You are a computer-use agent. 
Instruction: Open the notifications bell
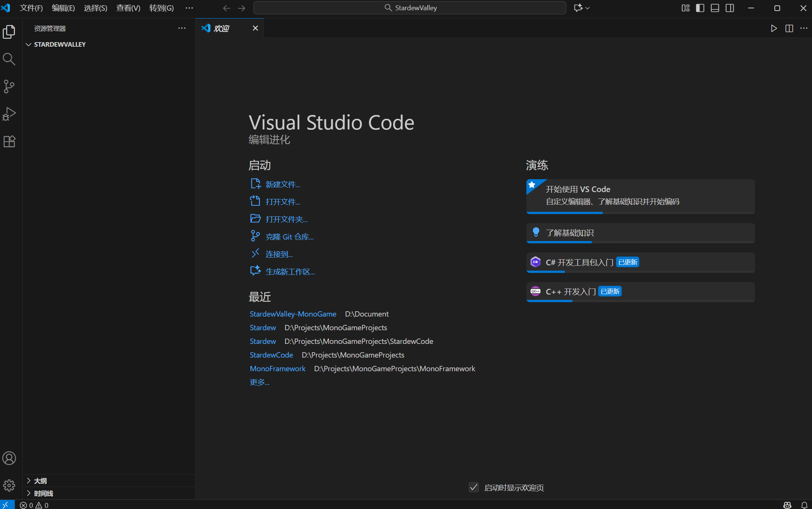coord(804,505)
